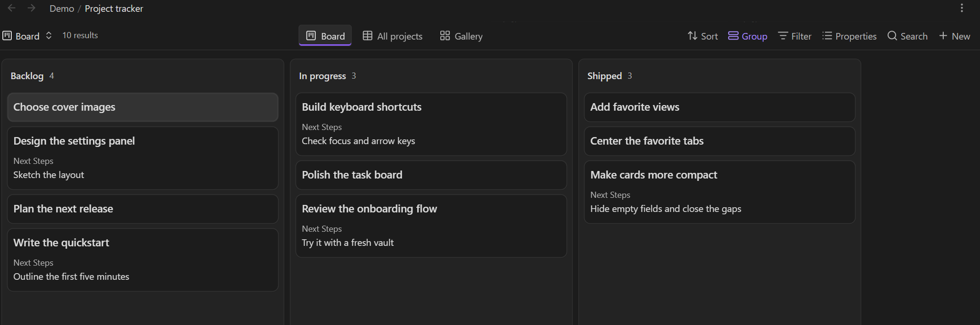The image size is (980, 325).
Task: Open the Plan the next release card
Action: (143, 209)
